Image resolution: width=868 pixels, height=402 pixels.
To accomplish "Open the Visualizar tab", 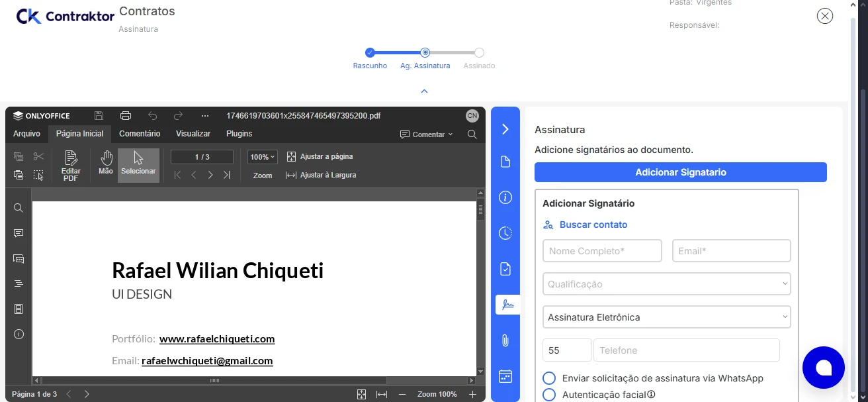I will (x=193, y=134).
